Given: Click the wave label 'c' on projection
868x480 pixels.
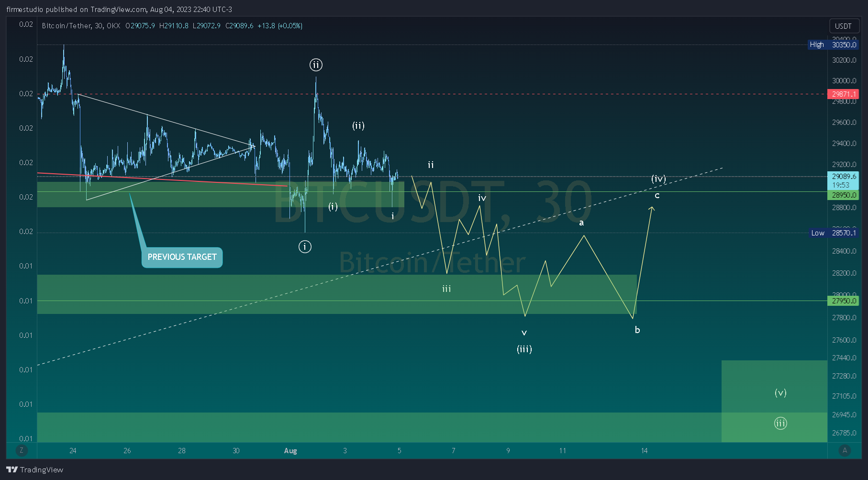Looking at the screenshot, I should tap(657, 196).
